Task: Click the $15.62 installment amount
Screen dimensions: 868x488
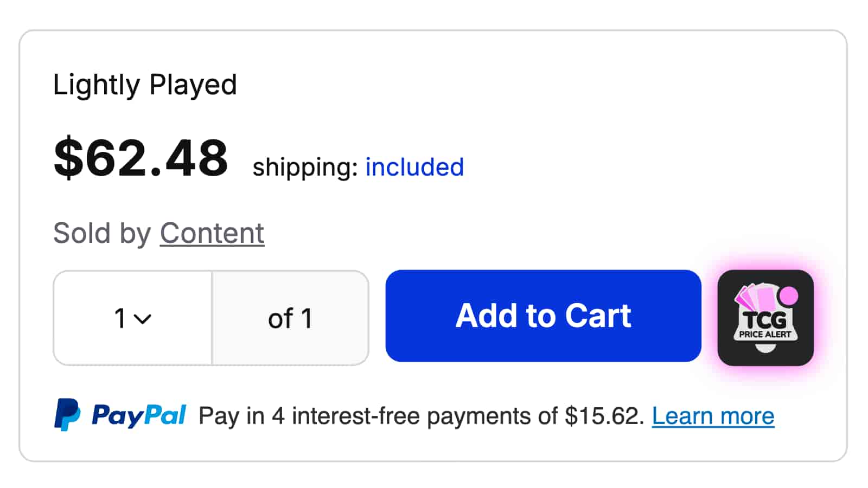Action: click(x=602, y=416)
